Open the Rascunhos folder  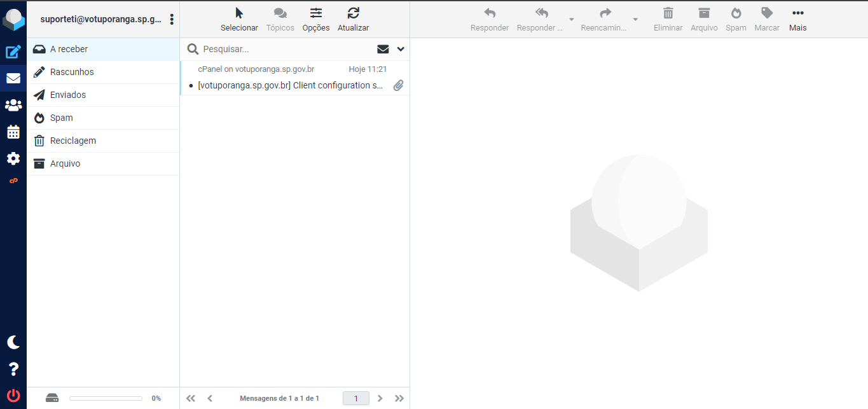coord(103,72)
